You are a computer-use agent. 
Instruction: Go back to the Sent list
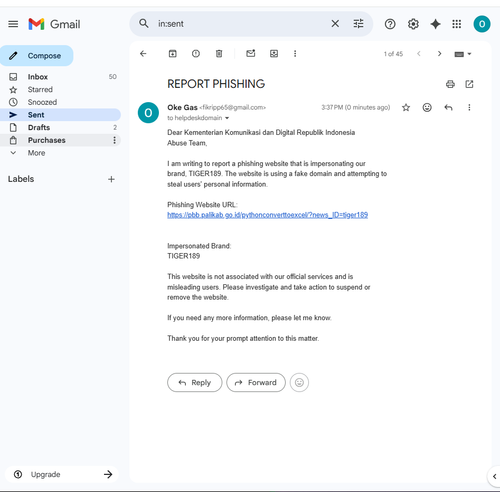(143, 54)
